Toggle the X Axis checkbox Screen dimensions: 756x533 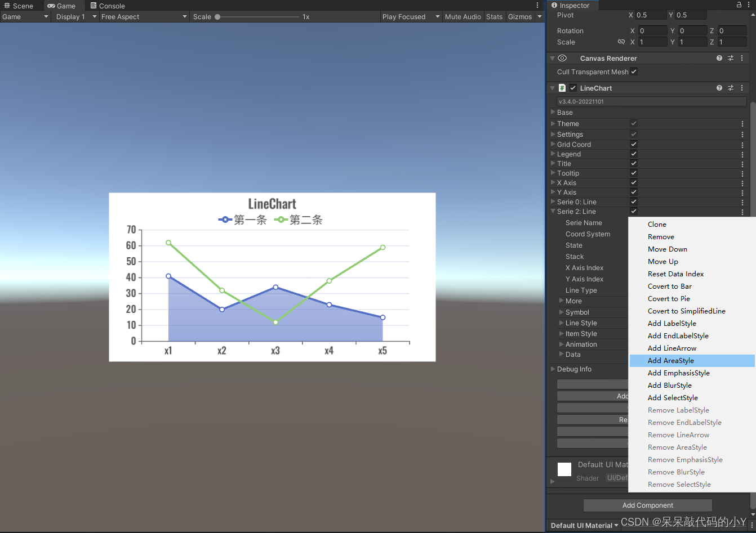tap(634, 182)
